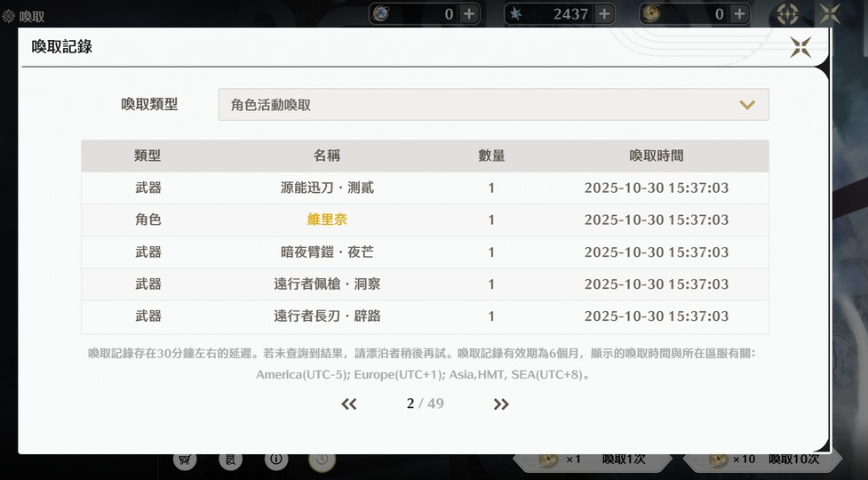The height and width of the screenshot is (480, 868).
Task: Go to the previous records page
Action: (349, 404)
